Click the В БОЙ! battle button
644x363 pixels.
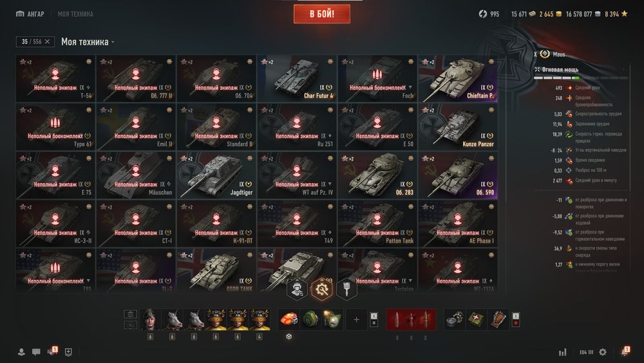[x=322, y=14]
